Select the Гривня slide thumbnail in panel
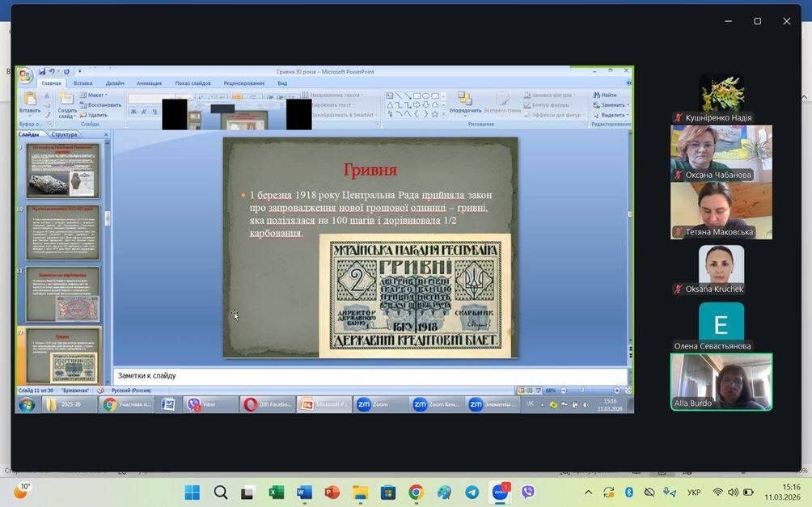812x507 pixels. point(63,355)
